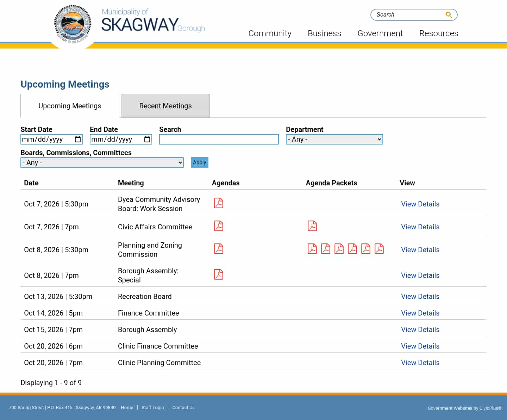Open the Staff Login footer link
The width and height of the screenshot is (507, 420).
tap(152, 408)
